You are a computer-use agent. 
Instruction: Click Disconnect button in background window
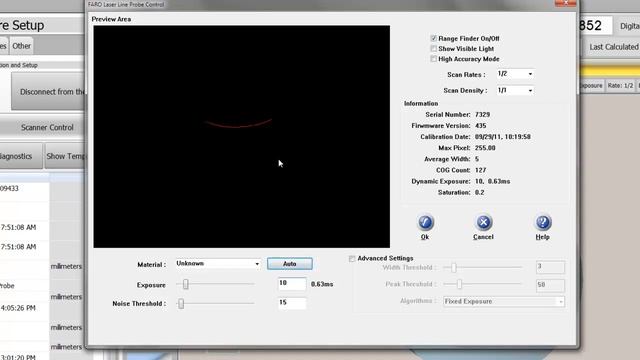(x=48, y=92)
